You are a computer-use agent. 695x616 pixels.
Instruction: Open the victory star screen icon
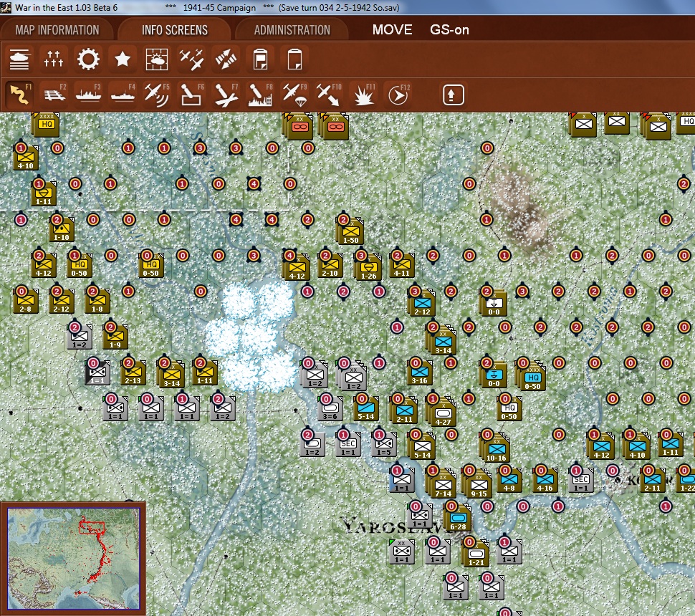[123, 59]
